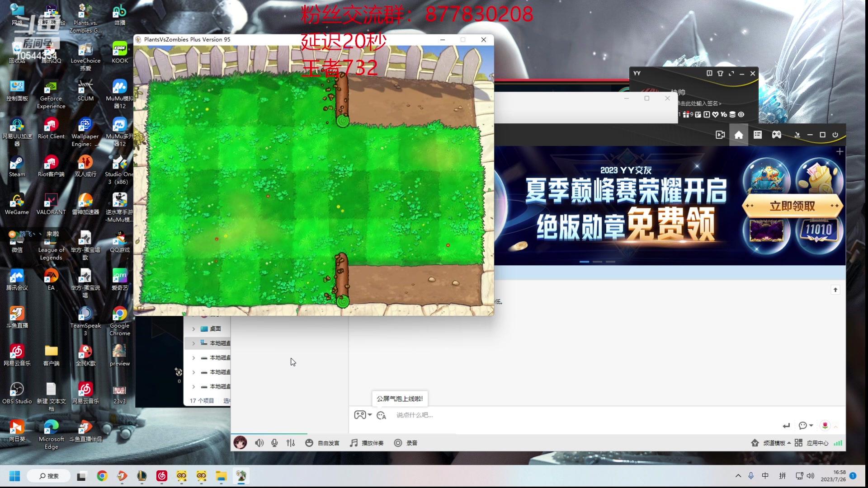Open the YY feedback message icon
Viewport: 868px width, 488px height.
(x=709, y=74)
